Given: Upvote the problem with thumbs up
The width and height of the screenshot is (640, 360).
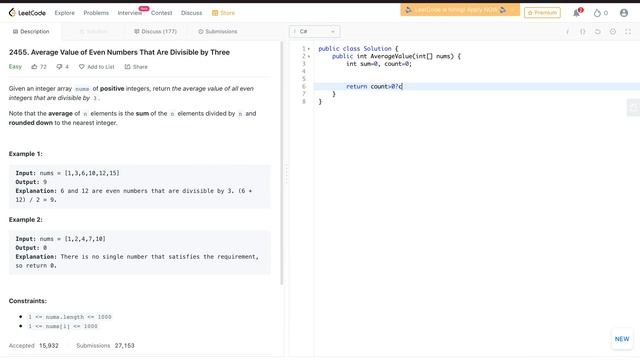Looking at the screenshot, I should click(x=39, y=67).
